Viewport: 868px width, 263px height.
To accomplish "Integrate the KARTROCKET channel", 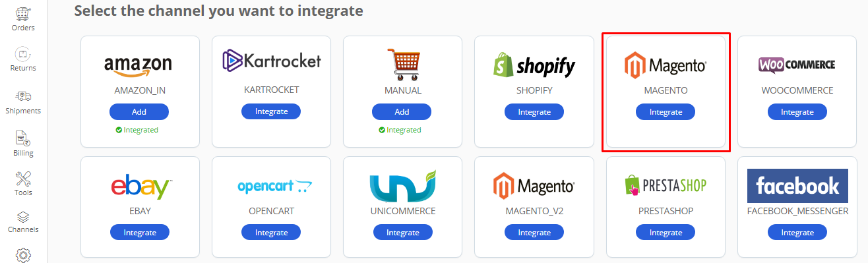I will (271, 111).
